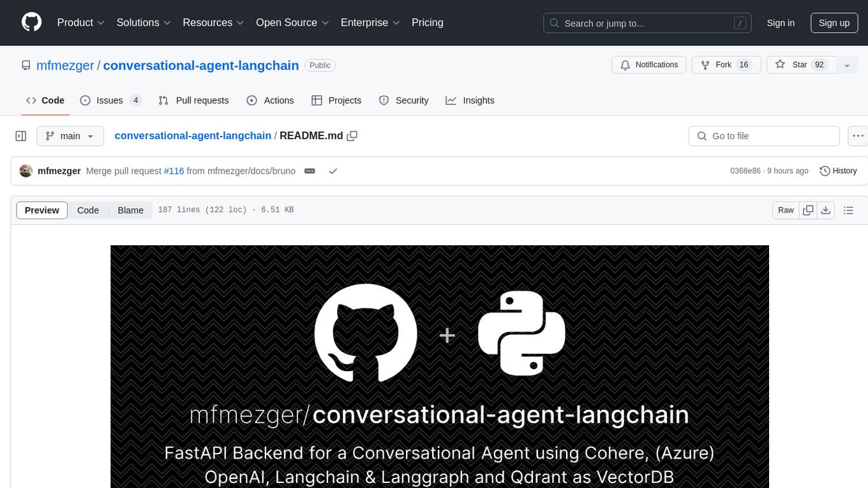Screen dimensions: 868x488
Task: Click the Notifications bell button
Action: [x=649, y=65]
